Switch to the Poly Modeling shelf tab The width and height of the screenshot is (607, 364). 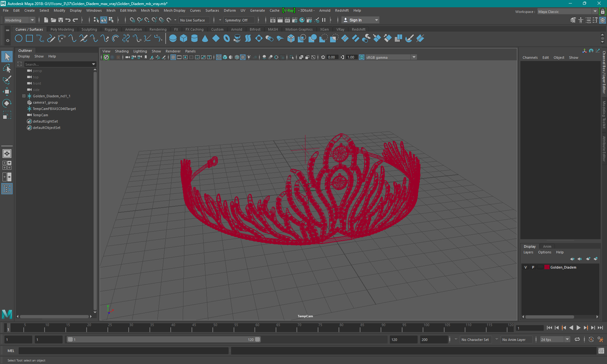[x=62, y=29]
